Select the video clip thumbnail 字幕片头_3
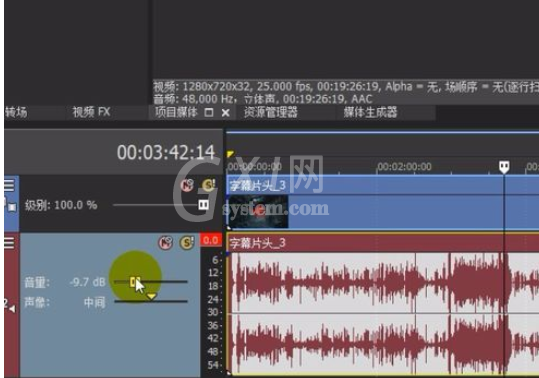The image size is (539, 378). pyautogui.click(x=258, y=211)
